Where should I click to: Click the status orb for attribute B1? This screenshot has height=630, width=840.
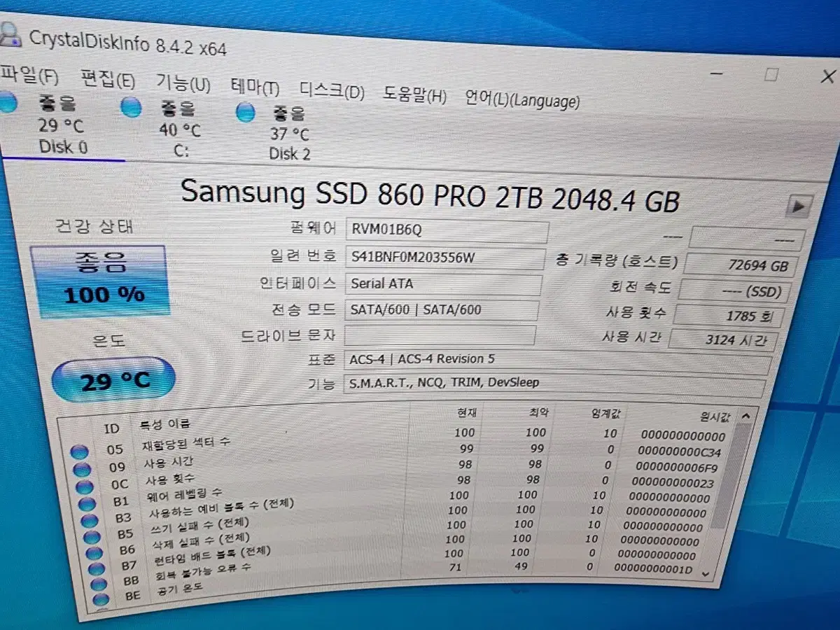tap(87, 505)
